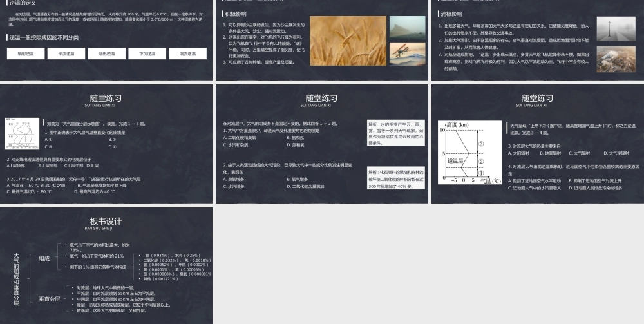Click the 垂直分层 branch label
Viewport: 644px width, 324px height.
(50, 299)
